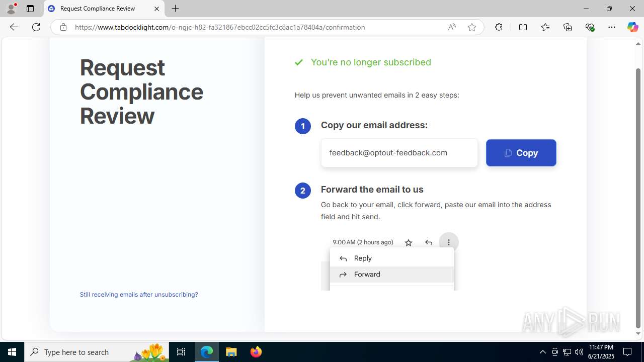Click 'You're no longer subscribed' text

(371, 62)
